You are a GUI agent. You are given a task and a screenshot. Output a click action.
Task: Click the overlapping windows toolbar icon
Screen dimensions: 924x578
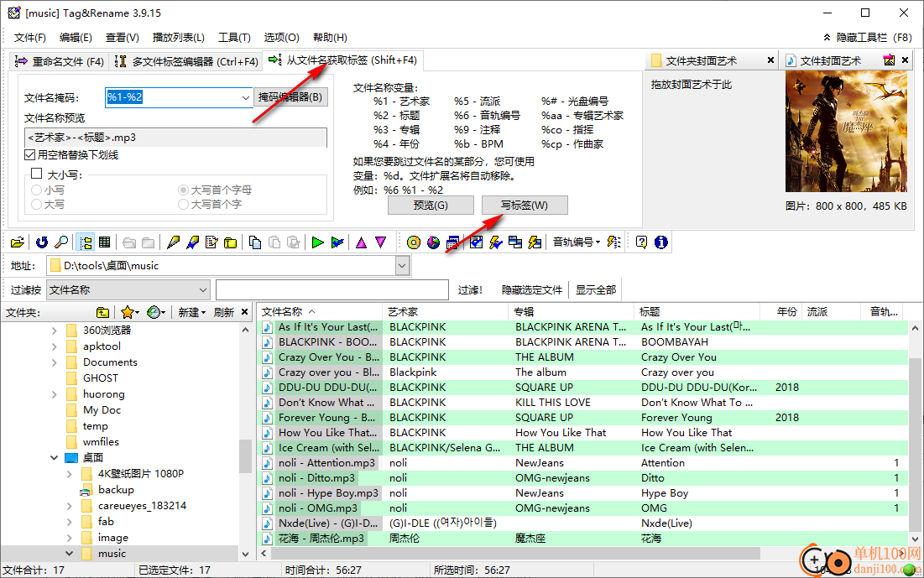[x=515, y=242]
